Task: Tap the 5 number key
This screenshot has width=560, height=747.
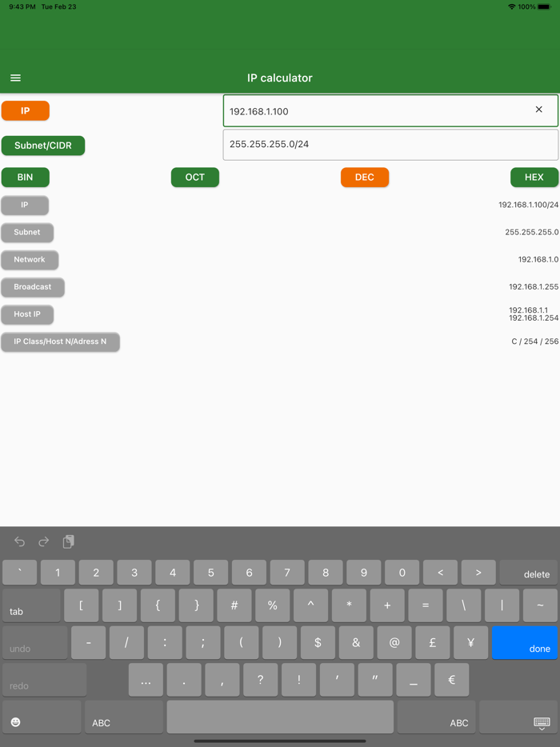Action: (210, 572)
